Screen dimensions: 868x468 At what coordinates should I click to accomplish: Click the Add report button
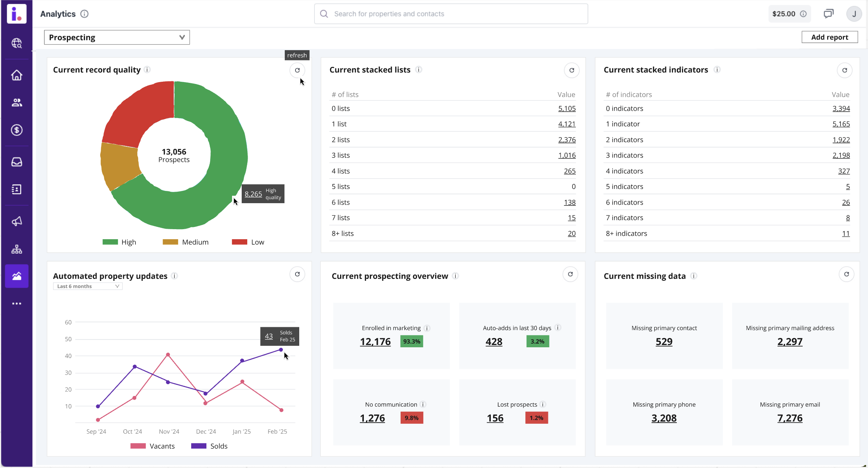829,37
